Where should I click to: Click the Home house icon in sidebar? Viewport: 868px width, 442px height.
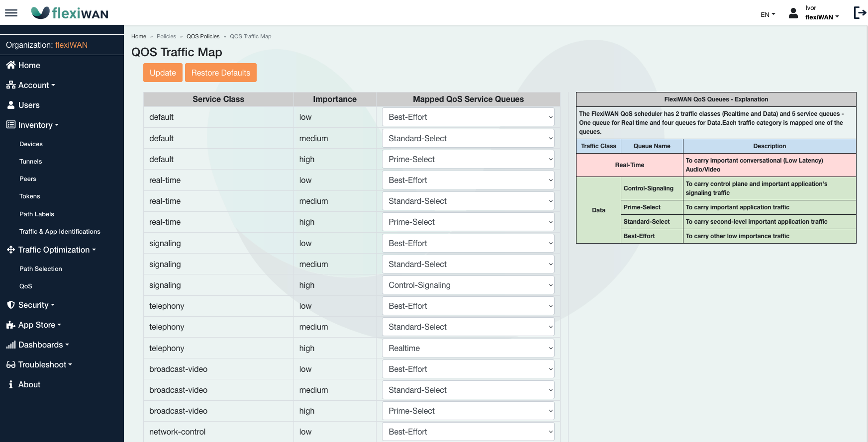(10, 65)
